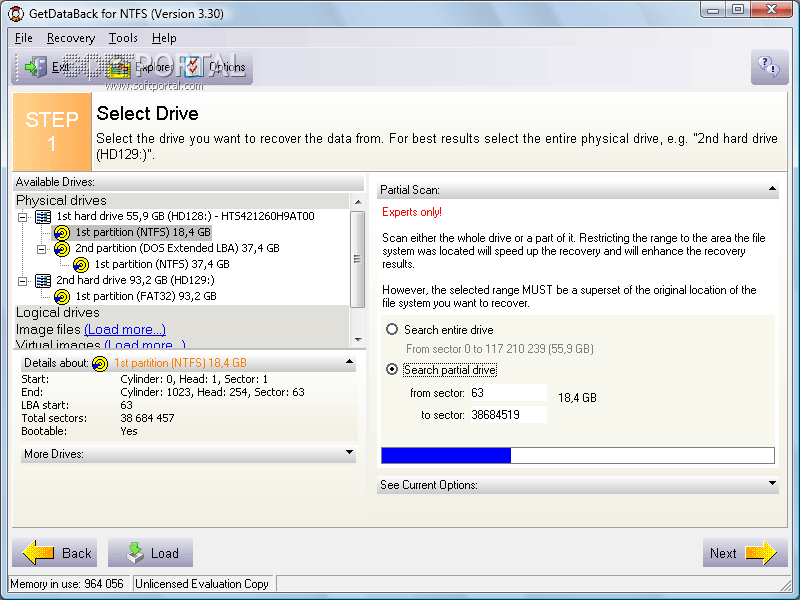Collapse the Partial Scan panel
Image resolution: width=800 pixels, height=600 pixels.
pyautogui.click(x=772, y=189)
